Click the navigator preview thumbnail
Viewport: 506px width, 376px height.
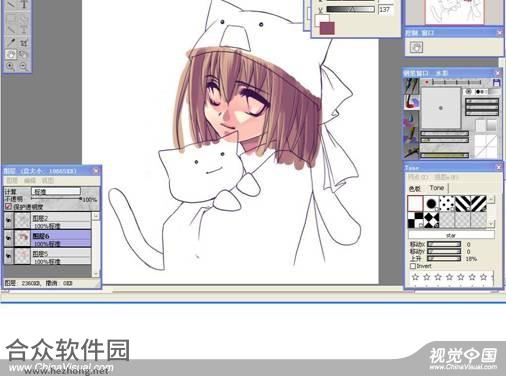pos(454,12)
